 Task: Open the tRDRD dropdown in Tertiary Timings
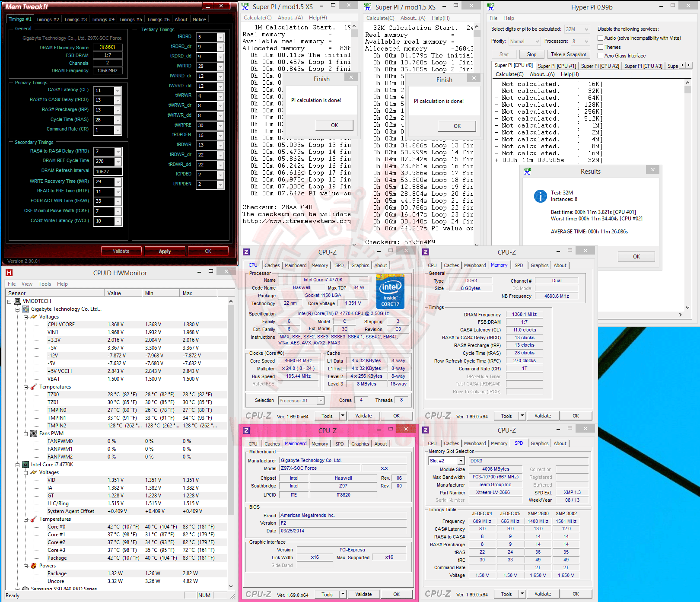tap(220, 37)
